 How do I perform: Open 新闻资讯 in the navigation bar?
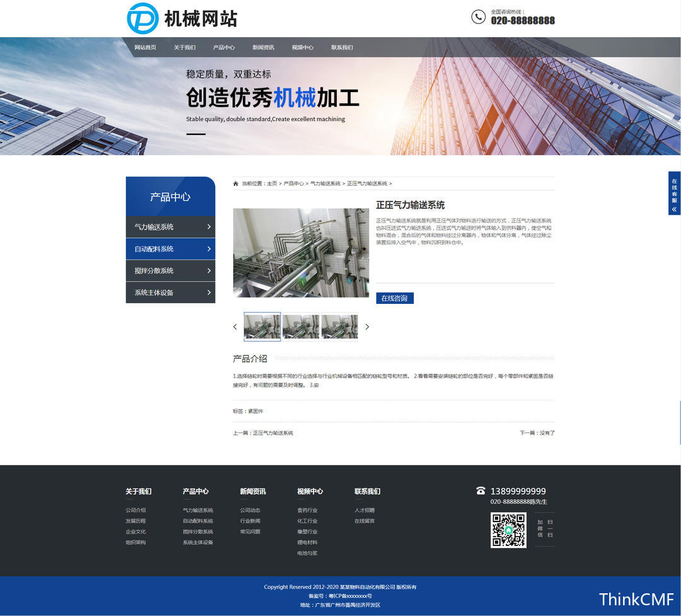(263, 47)
